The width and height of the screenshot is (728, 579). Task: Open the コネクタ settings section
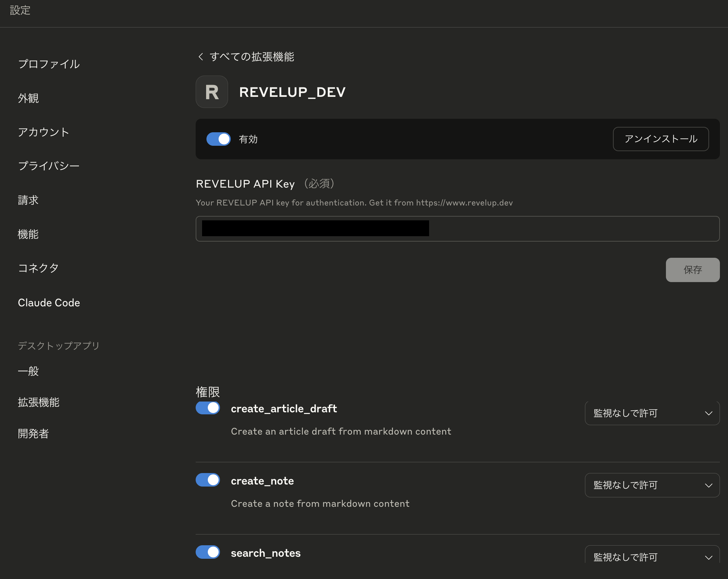coord(38,268)
